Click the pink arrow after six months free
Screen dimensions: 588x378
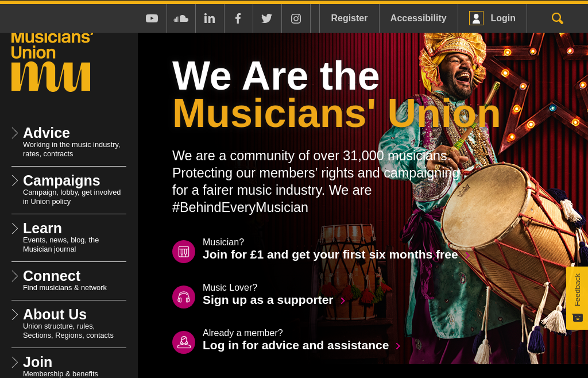(x=467, y=255)
